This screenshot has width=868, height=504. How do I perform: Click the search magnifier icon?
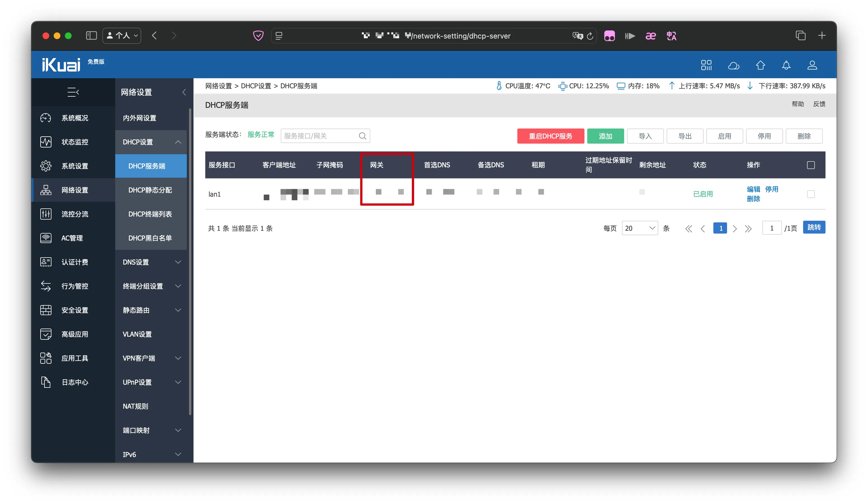click(363, 136)
